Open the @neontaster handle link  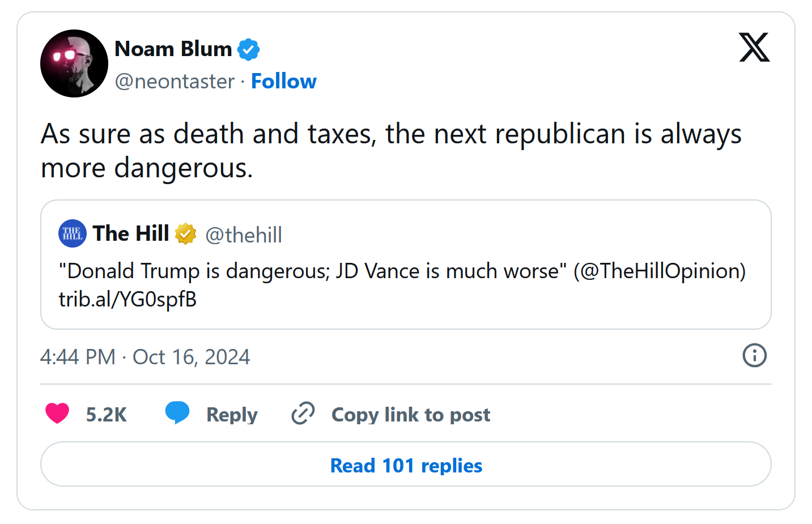click(x=175, y=82)
